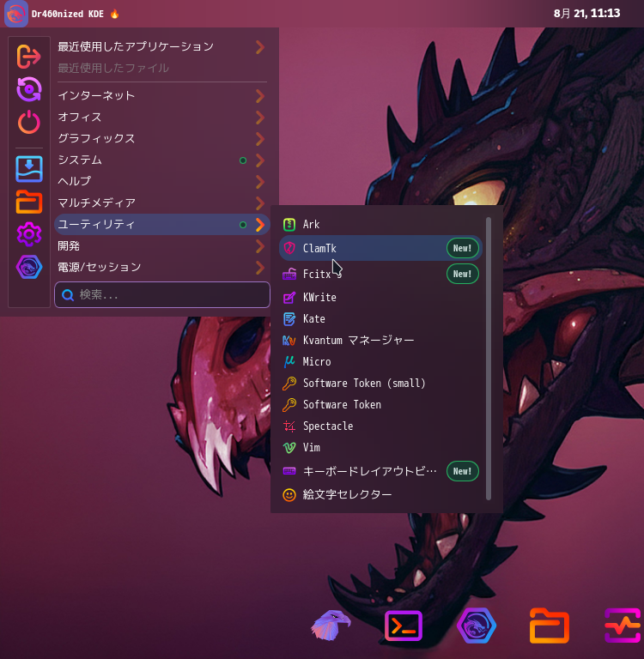Click the Micro mu icon
This screenshot has width=644, height=659.
(x=289, y=361)
